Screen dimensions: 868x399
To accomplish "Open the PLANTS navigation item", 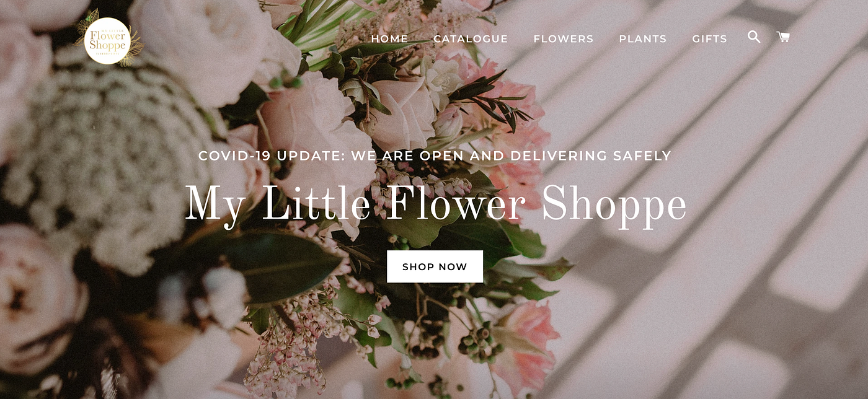I will click(643, 39).
